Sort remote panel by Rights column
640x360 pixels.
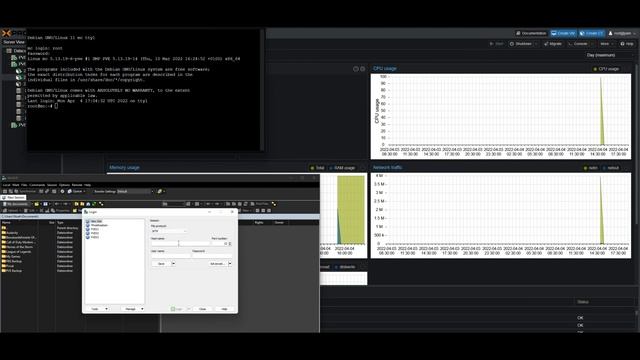point(259,222)
